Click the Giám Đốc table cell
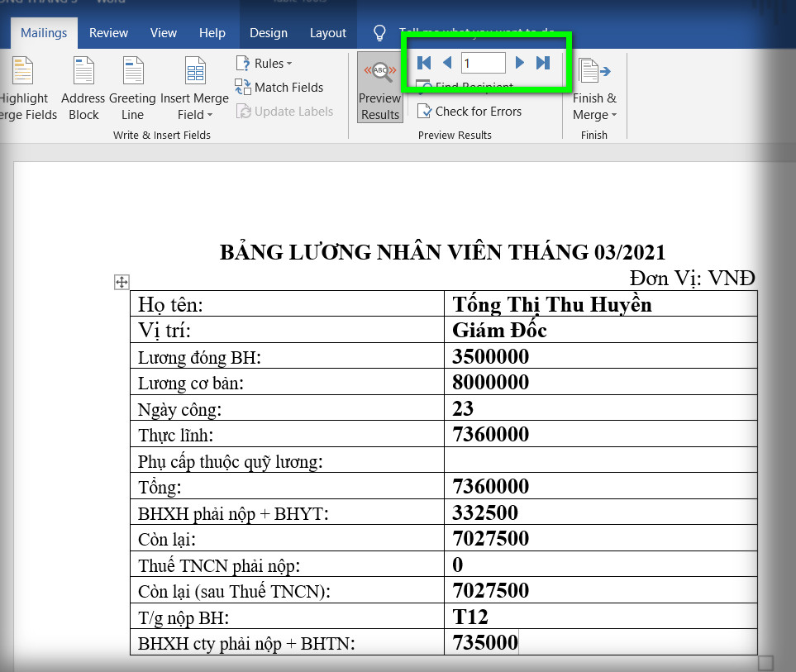The image size is (796, 672). click(x=600, y=331)
